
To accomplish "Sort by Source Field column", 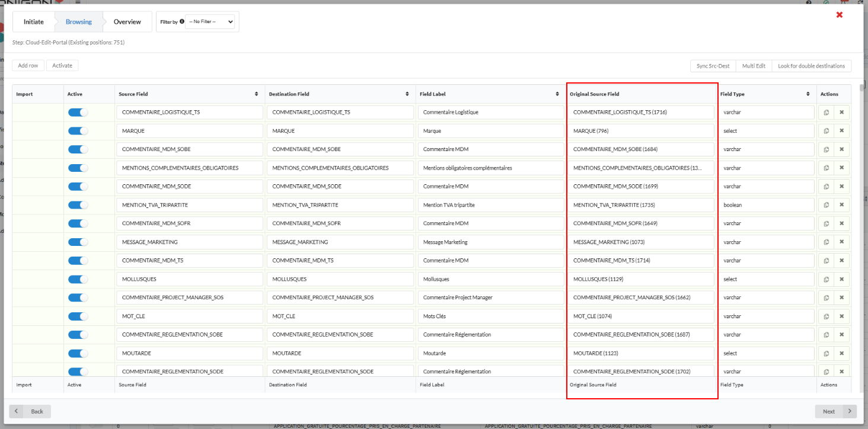I will click(256, 94).
